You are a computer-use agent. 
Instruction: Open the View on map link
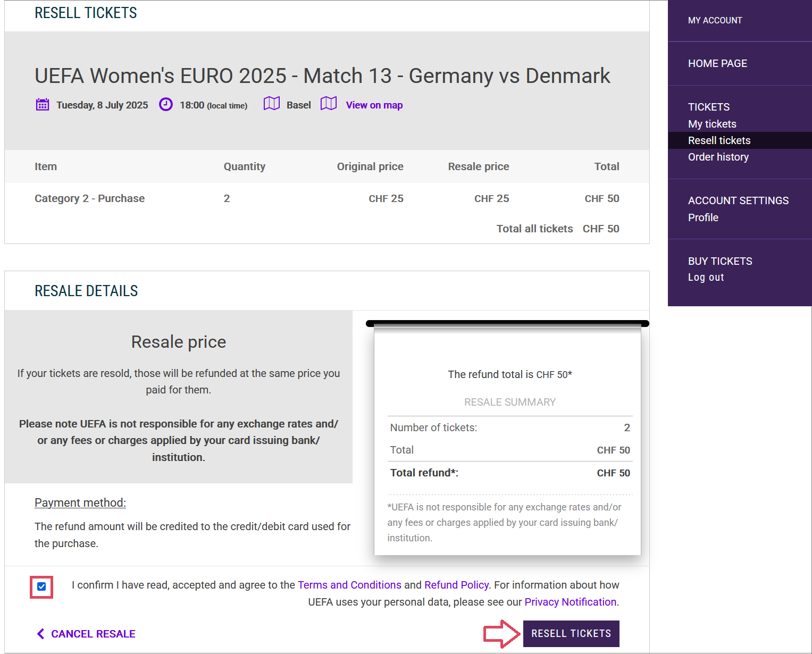point(374,105)
